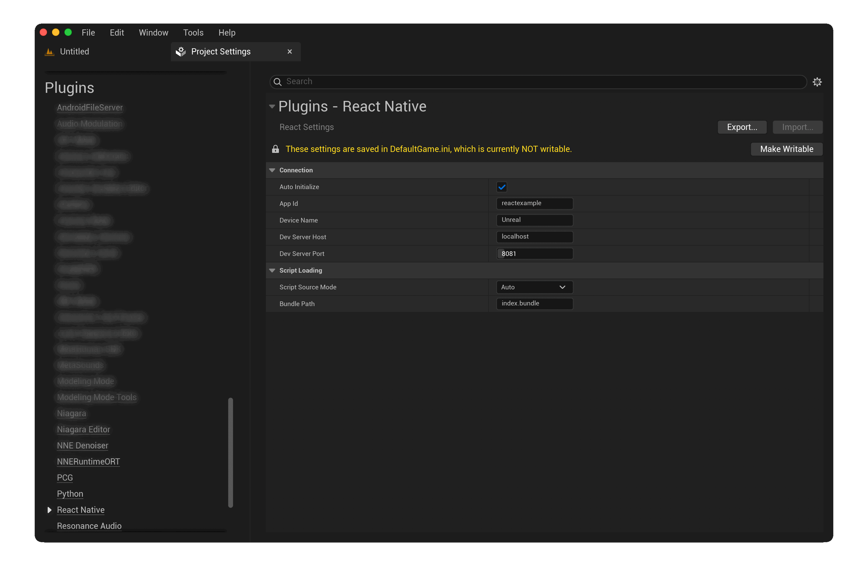Open the Script Source Mode dropdown
This screenshot has width=868, height=588.
[x=535, y=287]
